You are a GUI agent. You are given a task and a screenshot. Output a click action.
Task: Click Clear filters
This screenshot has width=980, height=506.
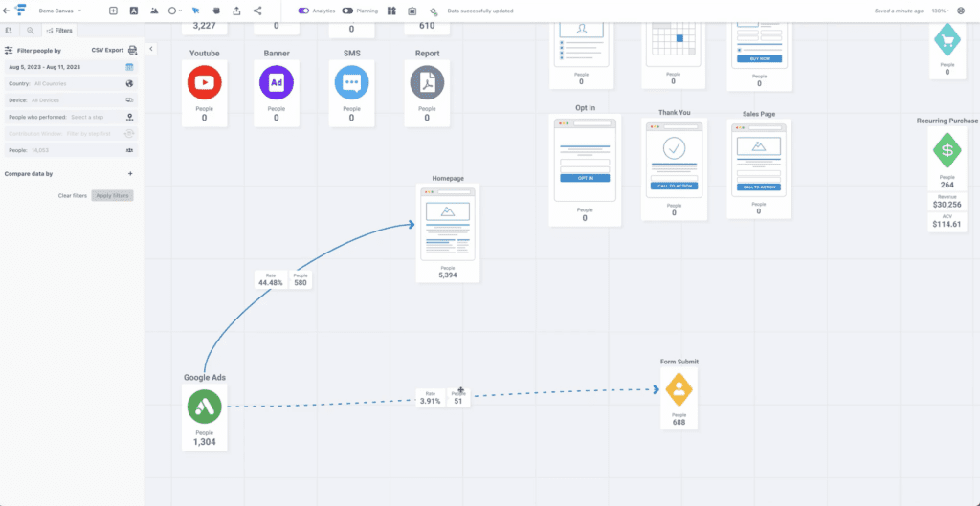pyautogui.click(x=73, y=195)
